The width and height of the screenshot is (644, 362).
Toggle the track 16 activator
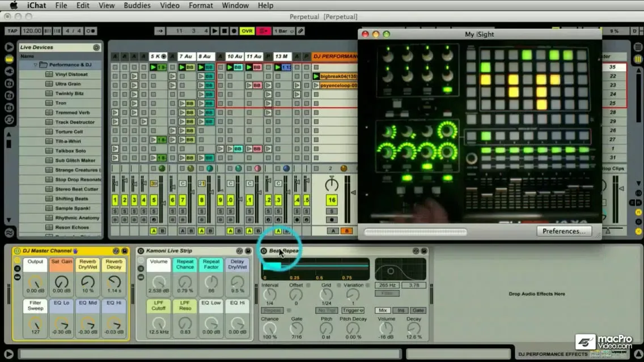coord(332,201)
